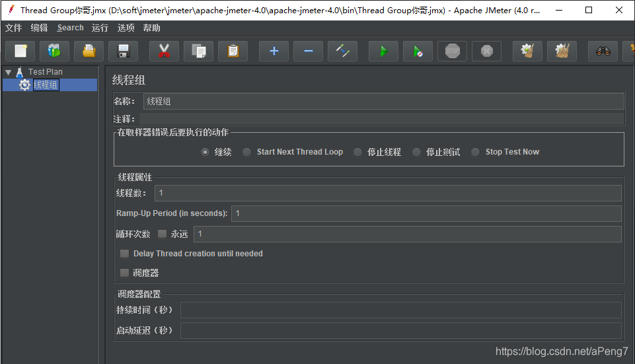Click the Shutdown threads icon
Viewport: 635px width, 364px height.
[x=487, y=51]
